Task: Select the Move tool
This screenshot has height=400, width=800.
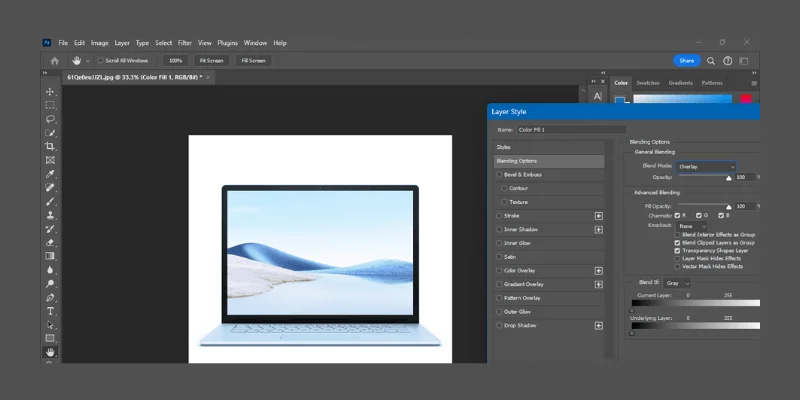Action: (50, 92)
